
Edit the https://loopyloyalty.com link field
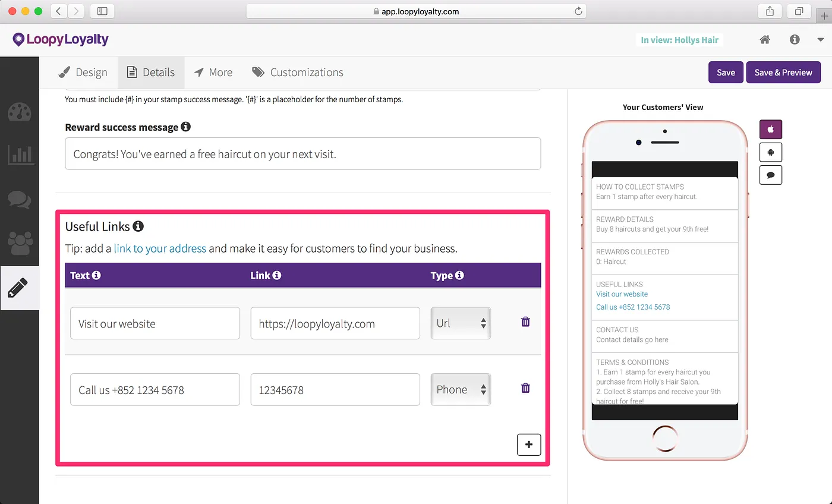pos(335,323)
